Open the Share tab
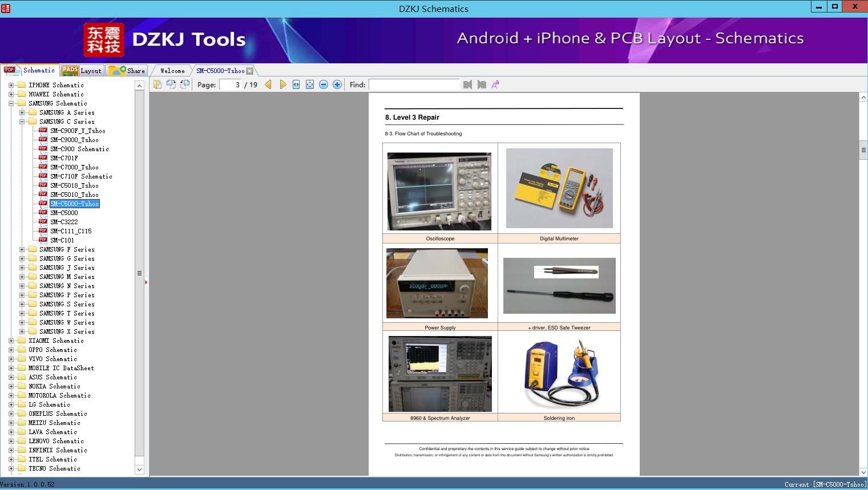The image size is (868, 490). (127, 71)
